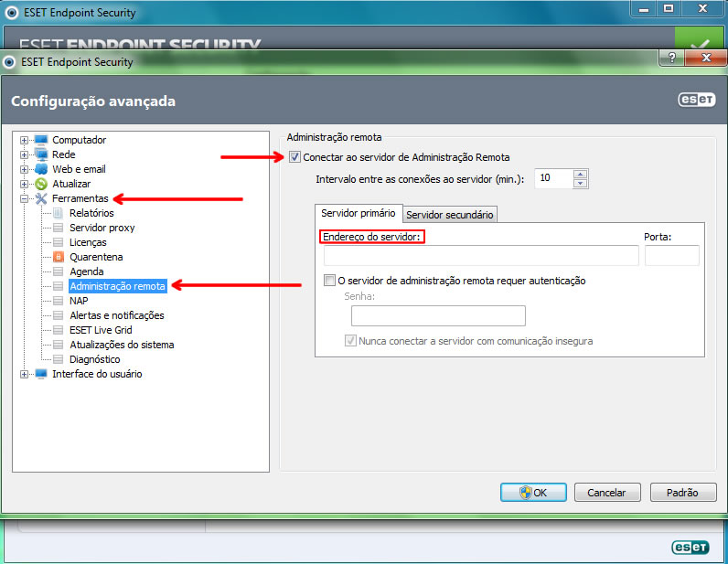Click the Web e email globe icon
The width and height of the screenshot is (728, 564).
(x=40, y=169)
